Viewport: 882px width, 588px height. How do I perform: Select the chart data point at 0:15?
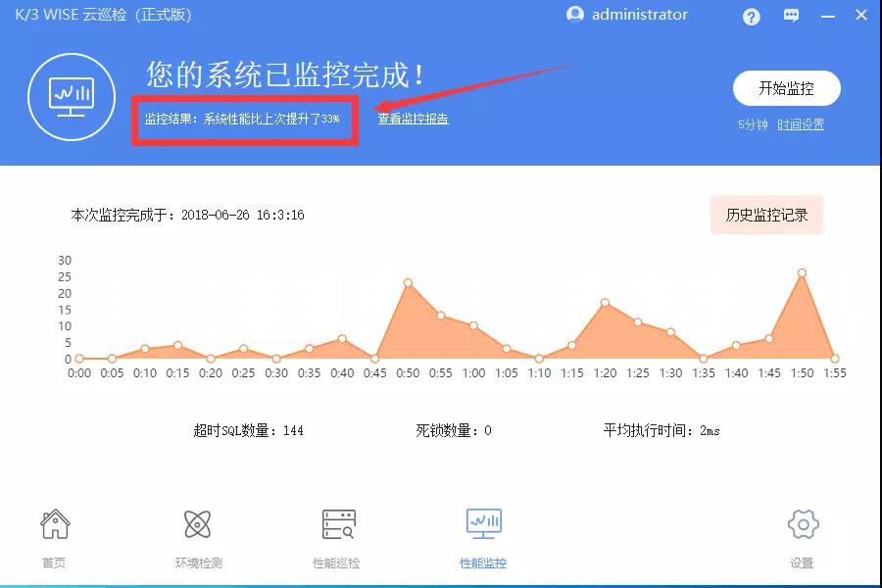[177, 345]
